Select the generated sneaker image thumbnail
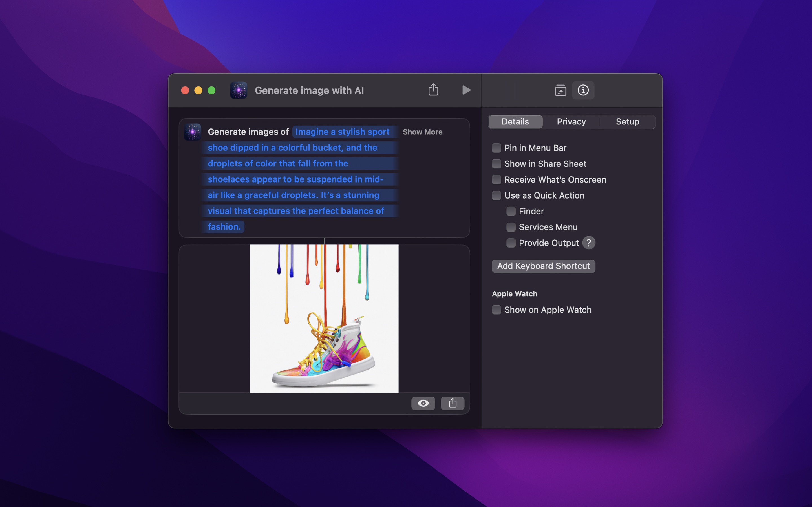This screenshot has height=507, width=812. (x=324, y=319)
